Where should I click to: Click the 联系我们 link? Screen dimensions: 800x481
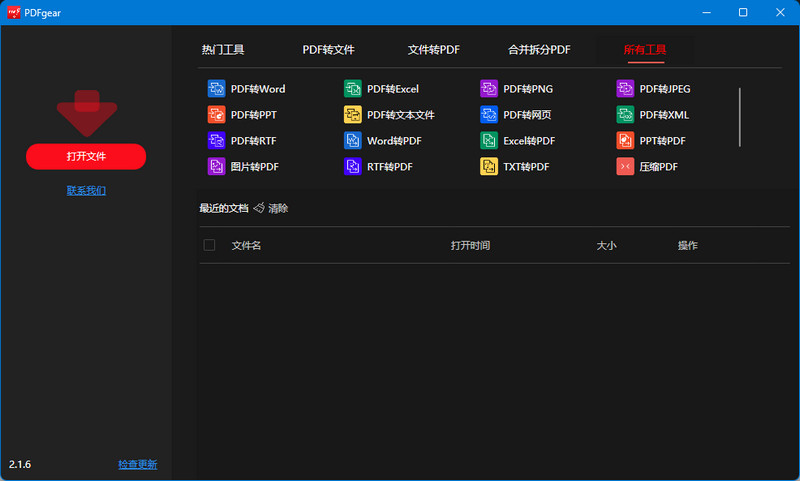click(x=86, y=190)
